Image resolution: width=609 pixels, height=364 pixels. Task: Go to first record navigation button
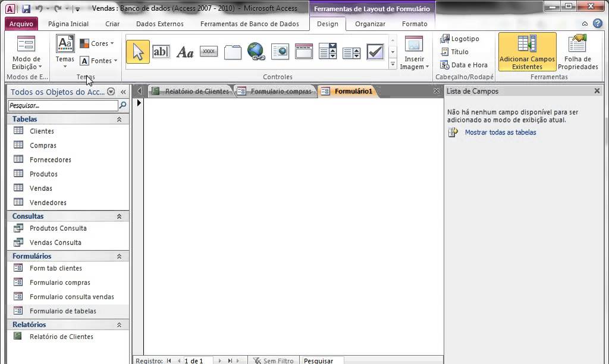pyautogui.click(x=169, y=360)
